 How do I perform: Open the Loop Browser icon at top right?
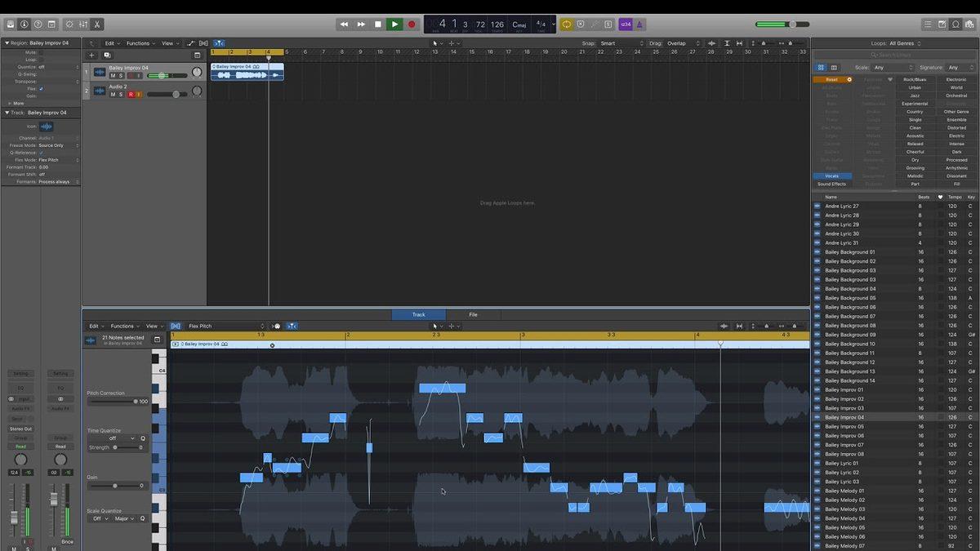957,24
